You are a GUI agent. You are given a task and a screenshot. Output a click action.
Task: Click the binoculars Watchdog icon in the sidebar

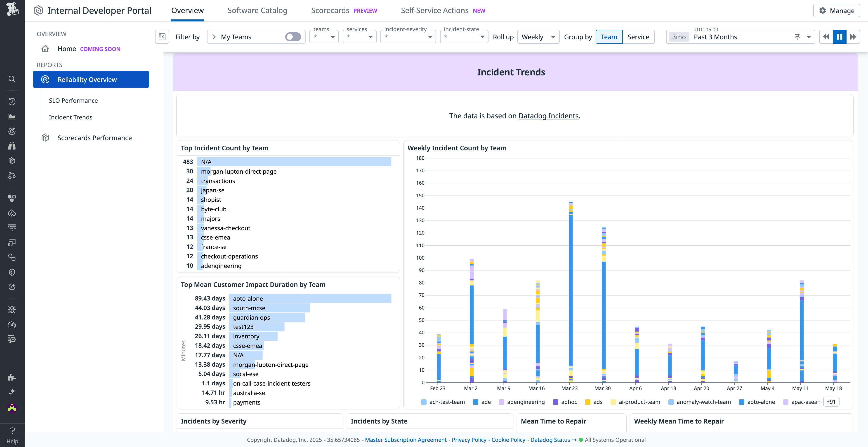(x=12, y=146)
